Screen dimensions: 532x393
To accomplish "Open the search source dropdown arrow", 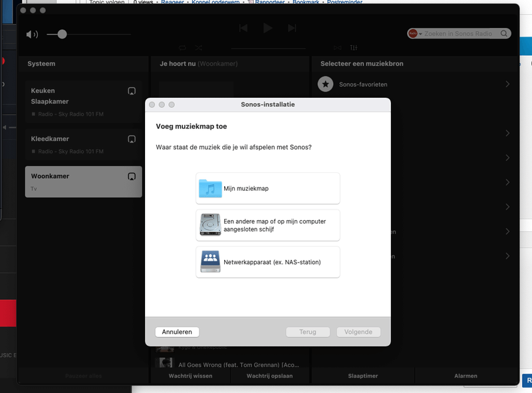I will tap(420, 34).
